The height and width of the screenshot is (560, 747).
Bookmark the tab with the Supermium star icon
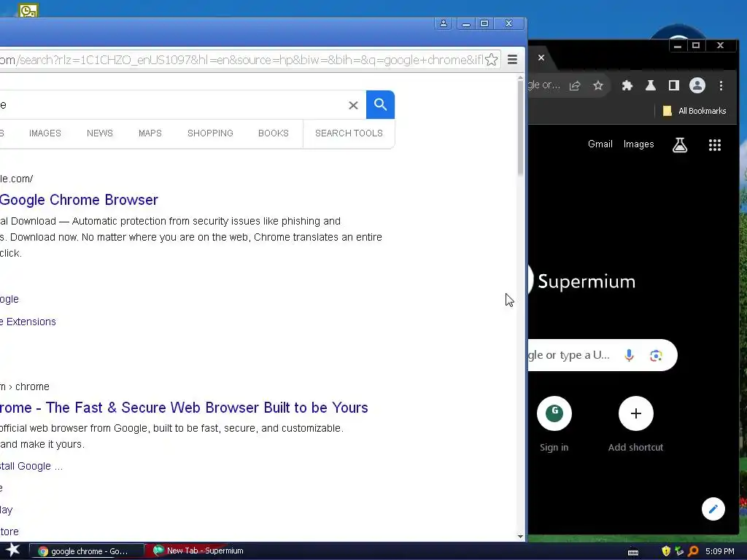pos(598,86)
